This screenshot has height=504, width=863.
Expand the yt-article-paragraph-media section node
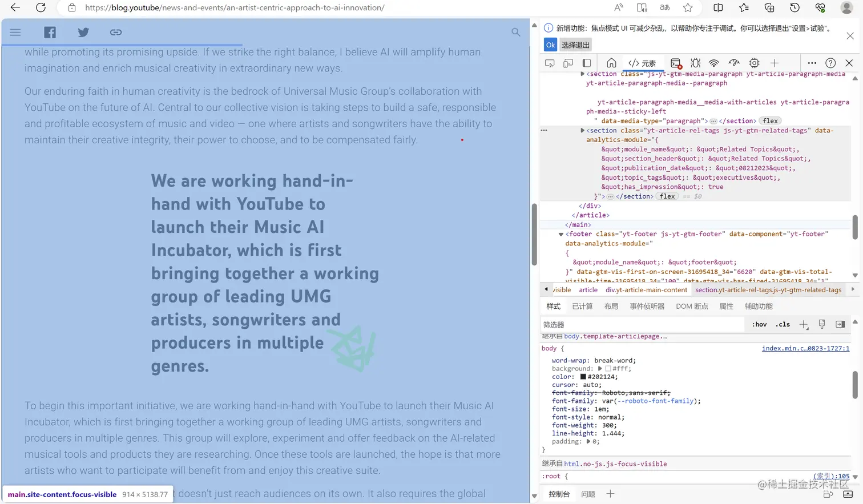click(x=582, y=74)
